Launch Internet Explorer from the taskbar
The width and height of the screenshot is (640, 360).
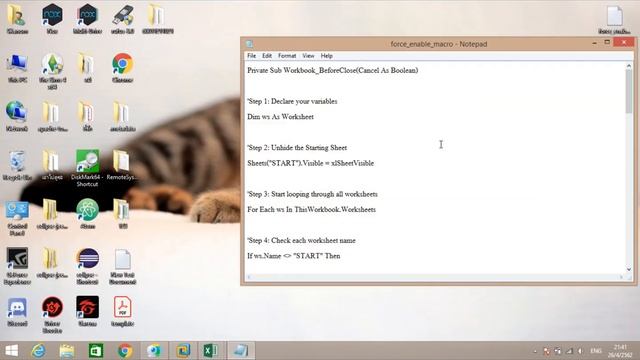39,351
